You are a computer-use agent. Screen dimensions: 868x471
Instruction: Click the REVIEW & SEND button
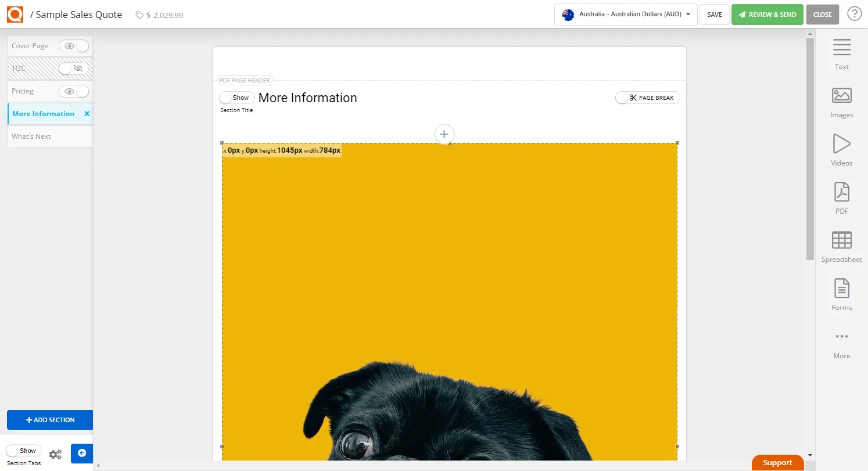767,14
